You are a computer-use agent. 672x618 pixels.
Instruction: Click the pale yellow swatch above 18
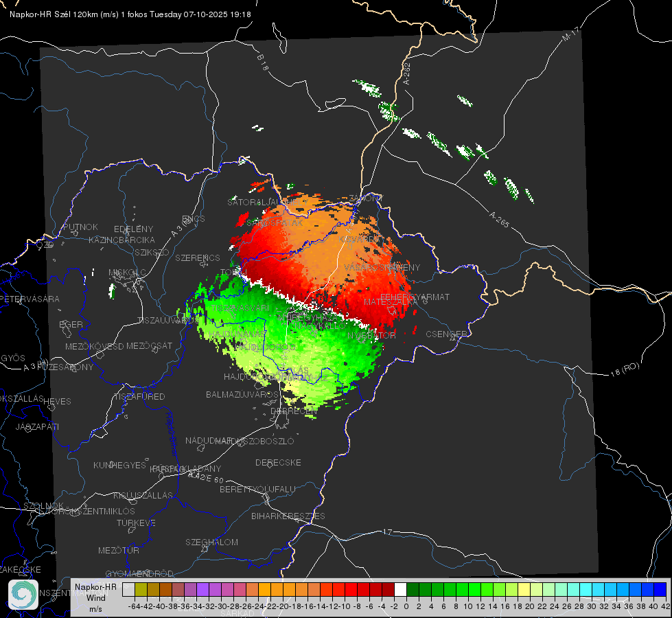pos(524,590)
